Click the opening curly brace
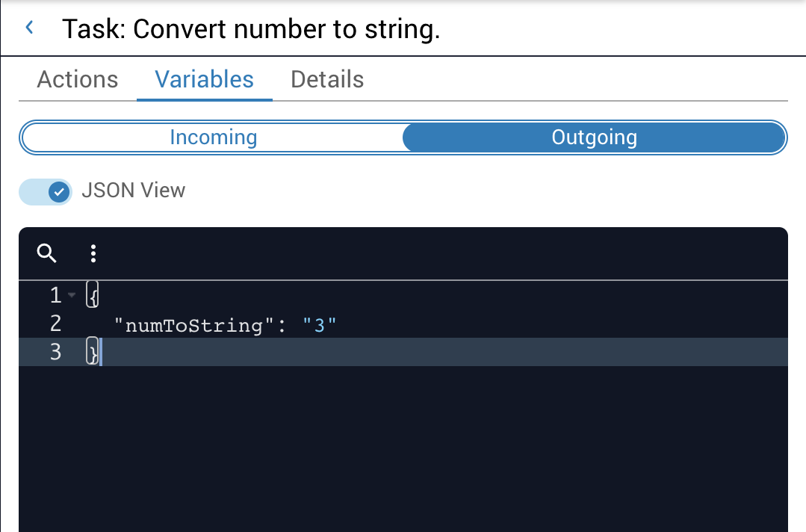 (93, 296)
